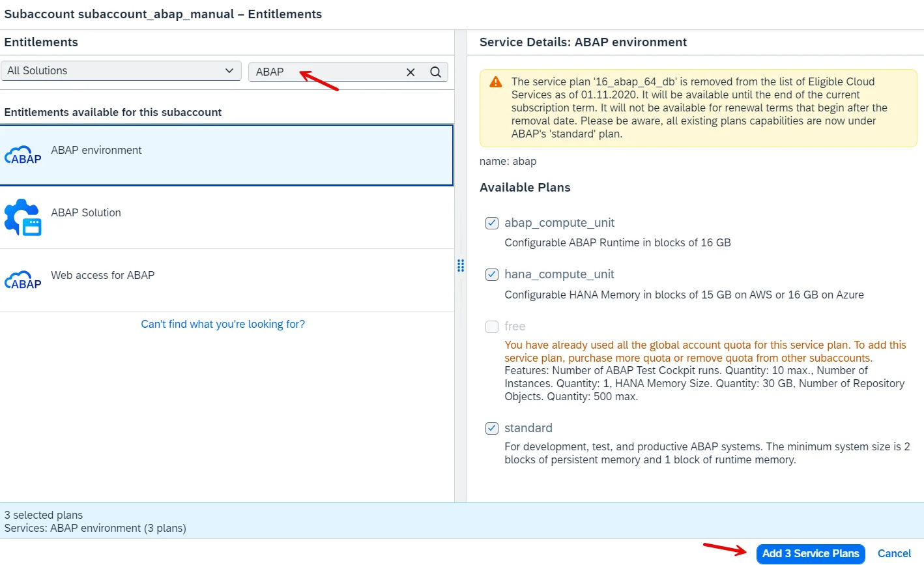Viewport: 924px width, 565px height.
Task: Click the 16_abap_64_db removal notice text
Action: click(x=699, y=108)
